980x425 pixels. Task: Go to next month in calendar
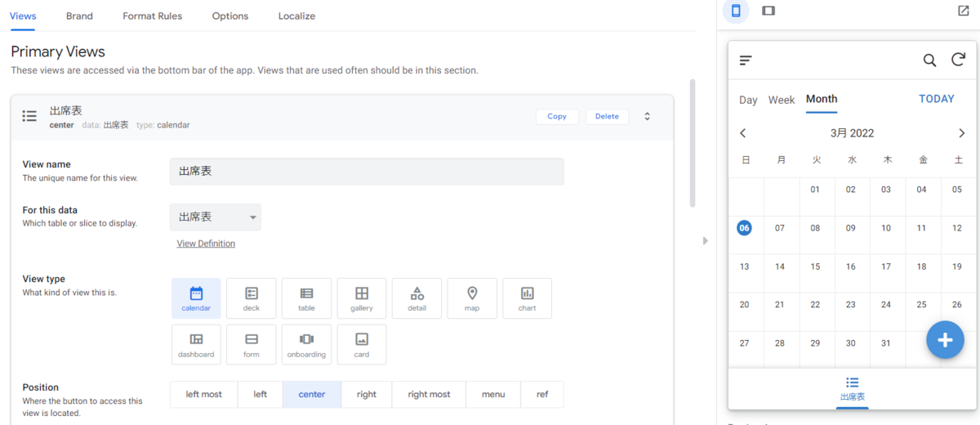961,133
